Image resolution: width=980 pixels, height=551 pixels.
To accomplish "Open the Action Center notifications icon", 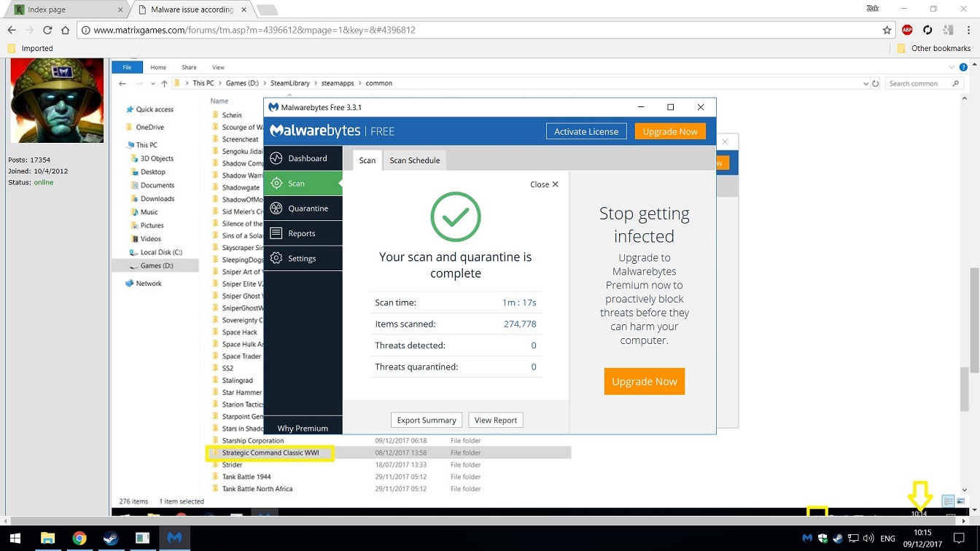I will [x=959, y=539].
